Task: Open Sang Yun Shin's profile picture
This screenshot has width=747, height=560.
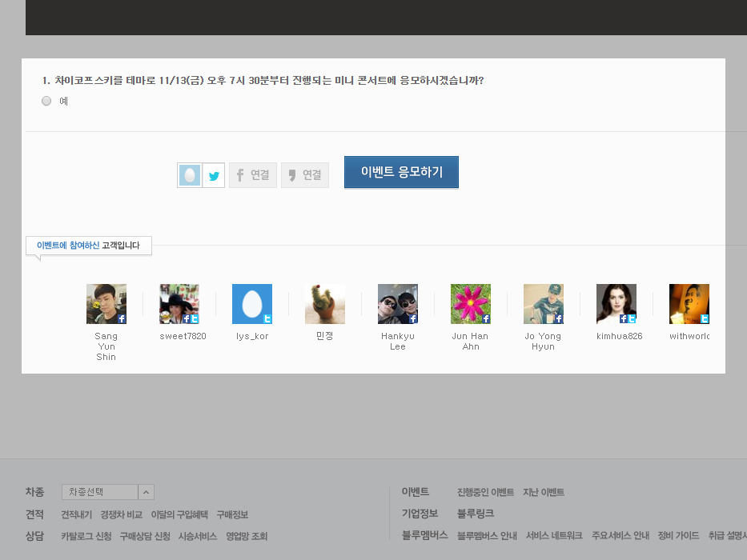Action: click(106, 304)
